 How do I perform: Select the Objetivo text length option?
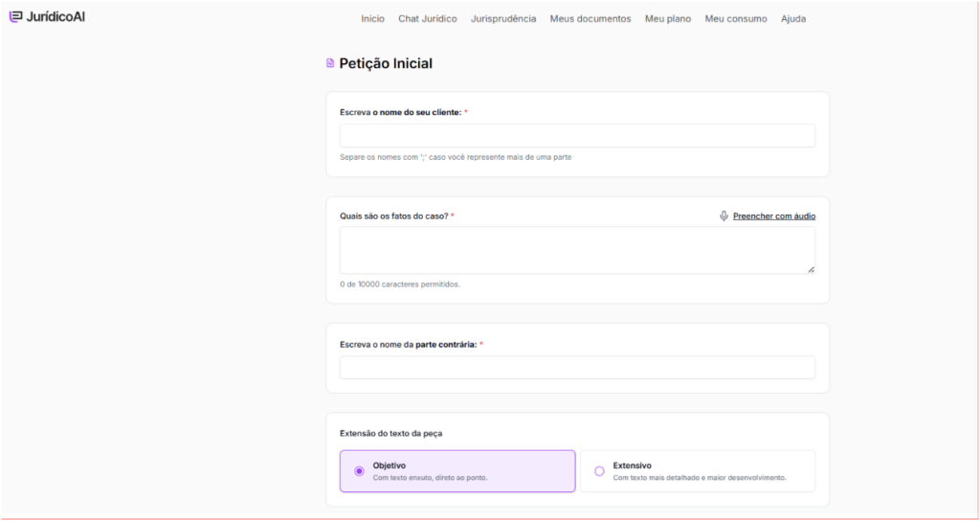coord(457,471)
